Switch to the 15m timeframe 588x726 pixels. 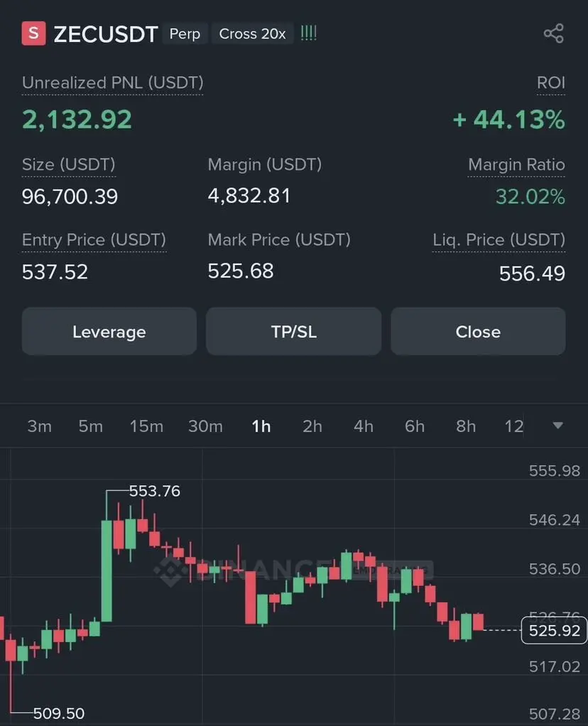pos(146,426)
